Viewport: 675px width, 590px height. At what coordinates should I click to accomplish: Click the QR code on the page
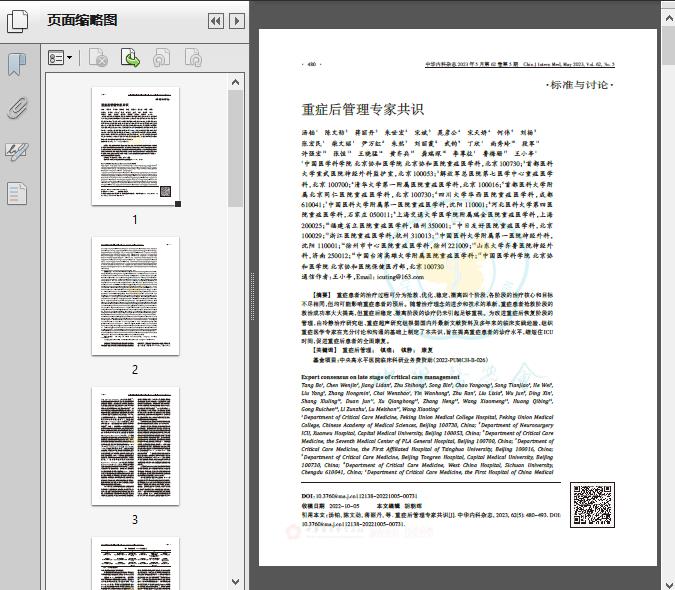click(592, 505)
